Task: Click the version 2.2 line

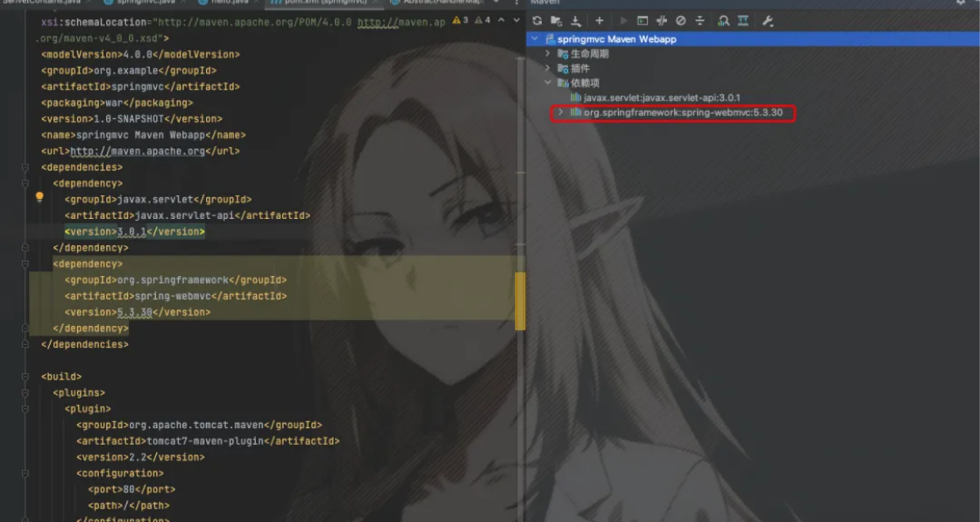Action: tap(140, 457)
